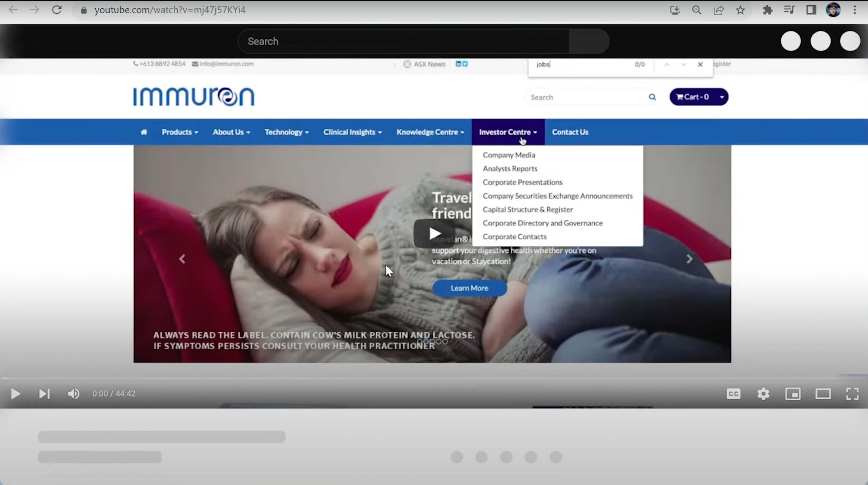The height and width of the screenshot is (485, 868).
Task: Select Corporate Presentations menu entry
Action: coord(522,182)
